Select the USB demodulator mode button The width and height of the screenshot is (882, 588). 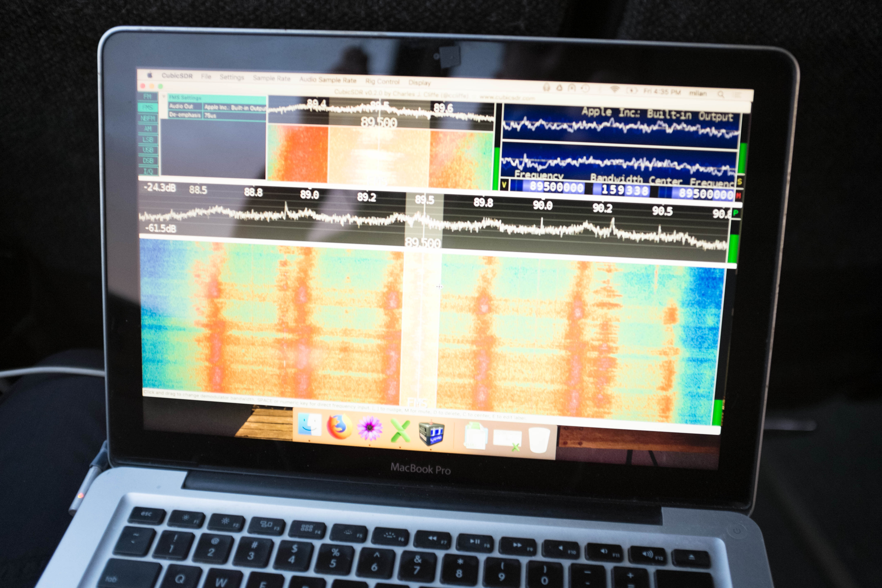tap(148, 150)
